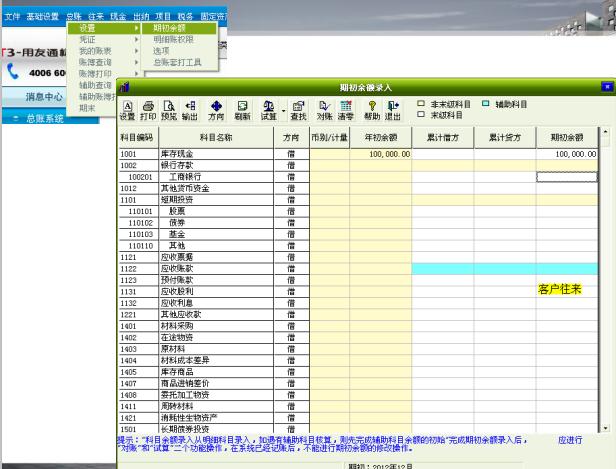This screenshot has width=616, height=469.
Task: Open the 基础设置 menu
Action: (x=42, y=16)
